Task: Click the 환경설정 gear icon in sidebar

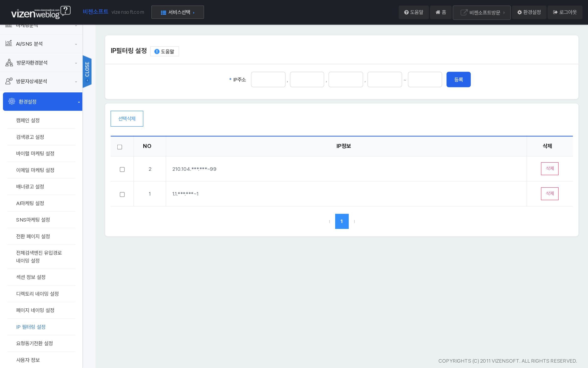Action: (12, 101)
